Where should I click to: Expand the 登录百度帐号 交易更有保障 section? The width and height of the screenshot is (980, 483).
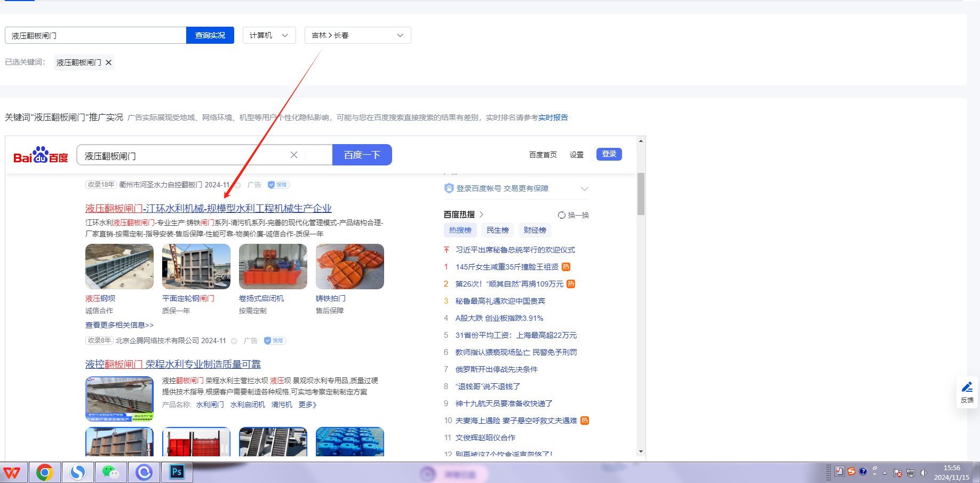584,188
